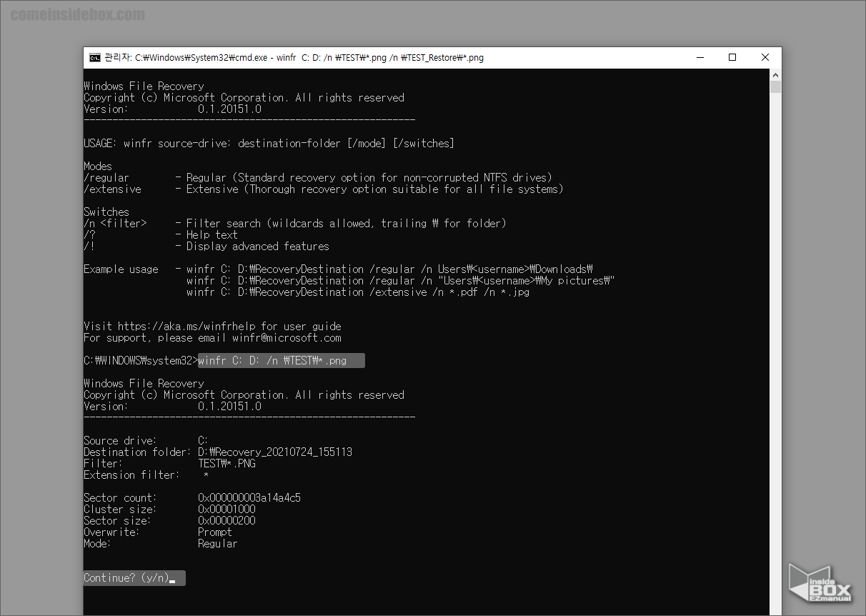This screenshot has width=866, height=616.
Task: Click the example with /extensive /n *.pdf
Action: tap(358, 292)
